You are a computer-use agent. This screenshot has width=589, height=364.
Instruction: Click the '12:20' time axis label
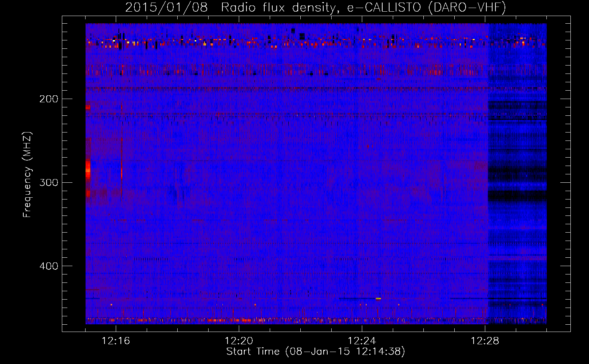239,341
